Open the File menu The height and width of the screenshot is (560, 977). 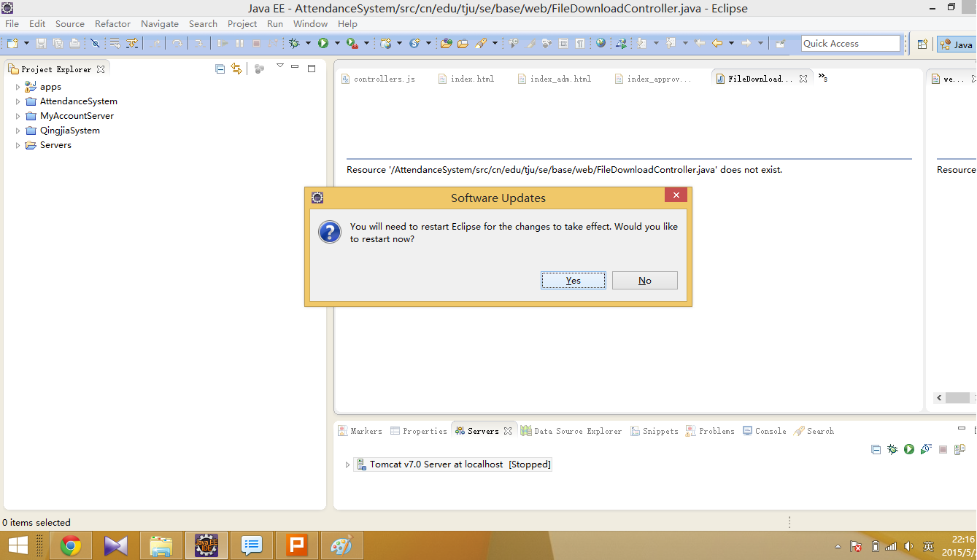tap(12, 24)
